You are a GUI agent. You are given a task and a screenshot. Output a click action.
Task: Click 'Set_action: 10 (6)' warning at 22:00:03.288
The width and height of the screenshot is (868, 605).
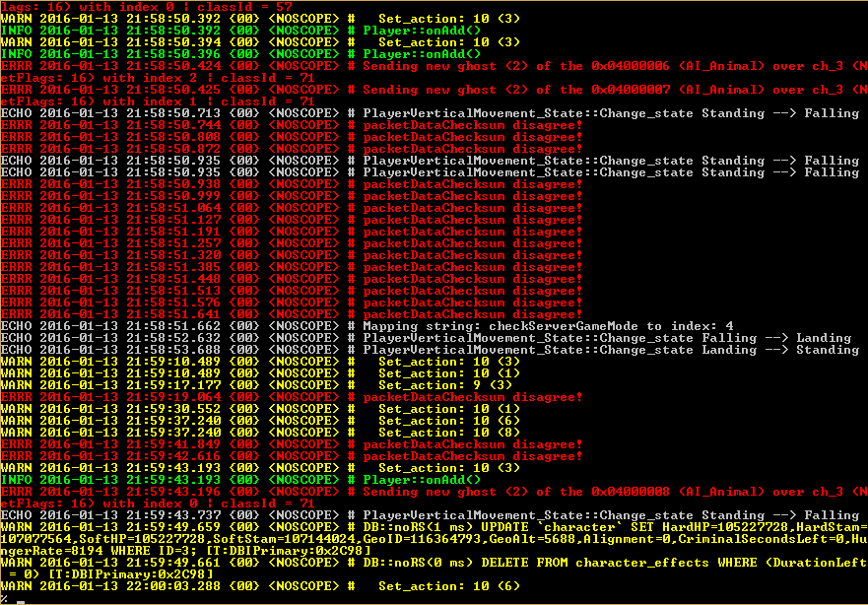point(260,585)
